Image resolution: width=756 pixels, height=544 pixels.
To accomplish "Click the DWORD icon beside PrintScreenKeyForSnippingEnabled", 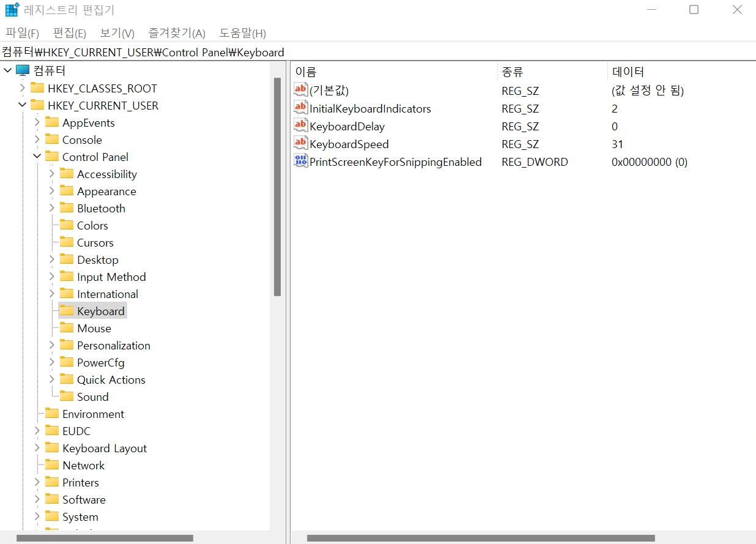I will point(300,161).
